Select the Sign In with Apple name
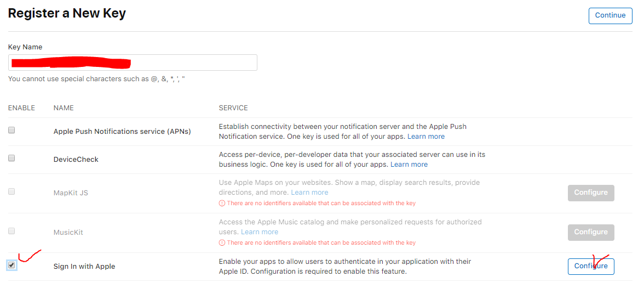This screenshot has height=288, width=644. [x=84, y=266]
